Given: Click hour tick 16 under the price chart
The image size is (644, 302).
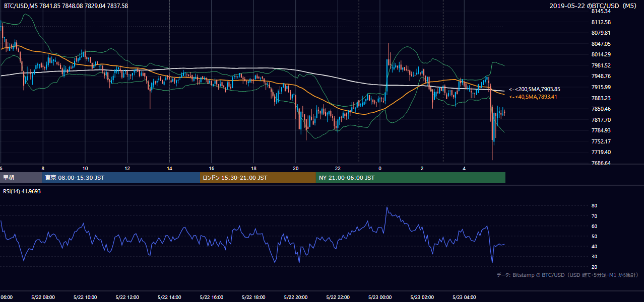Looking at the screenshot, I should 212,168.
